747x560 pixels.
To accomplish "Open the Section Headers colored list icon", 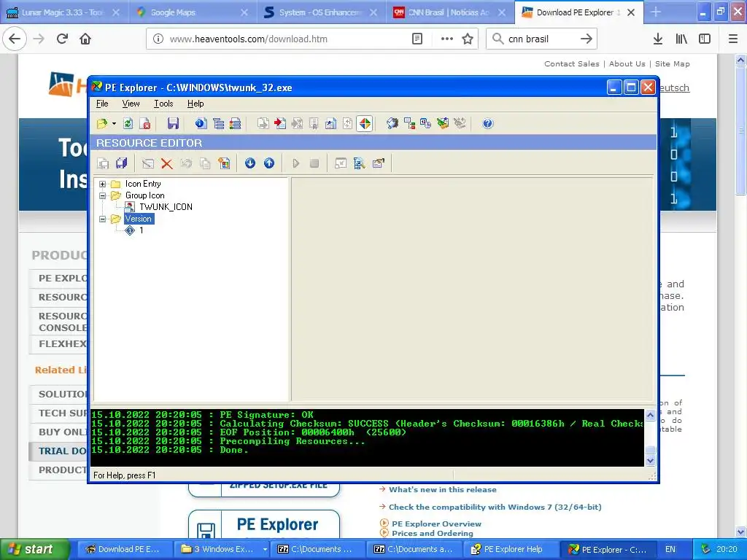I will coord(235,124).
